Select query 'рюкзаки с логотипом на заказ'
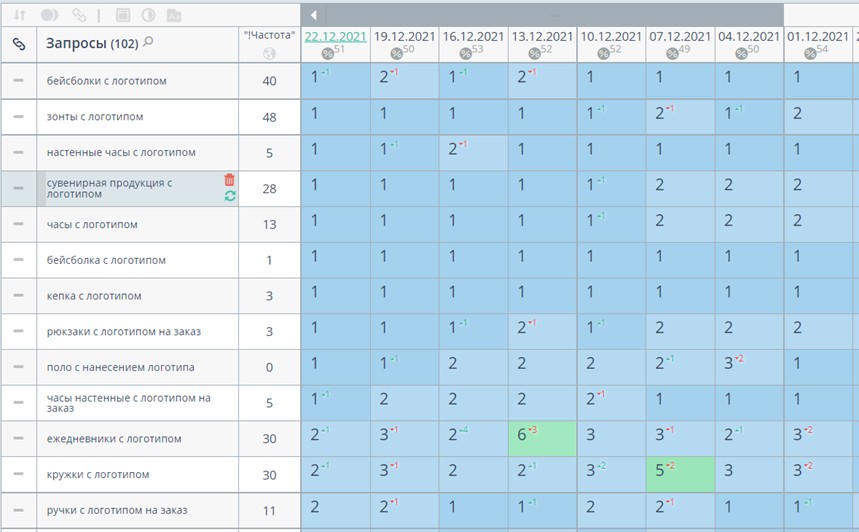This screenshot has height=532, width=859. 124,331
